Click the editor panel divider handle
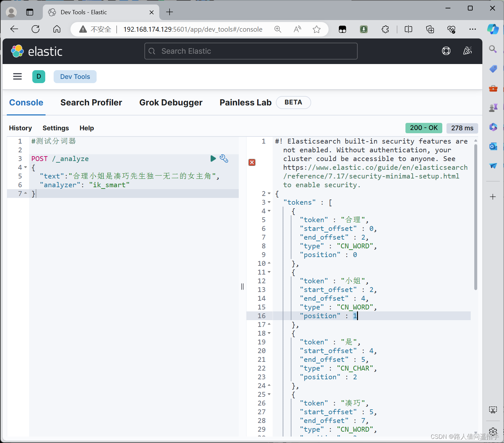The height and width of the screenshot is (443, 504). click(x=242, y=286)
